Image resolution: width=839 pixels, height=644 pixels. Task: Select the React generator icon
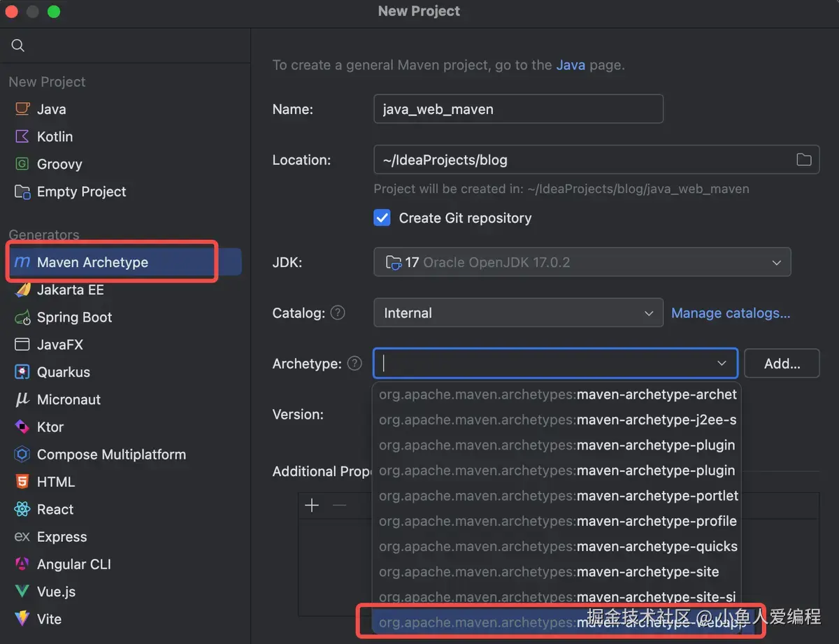22,510
